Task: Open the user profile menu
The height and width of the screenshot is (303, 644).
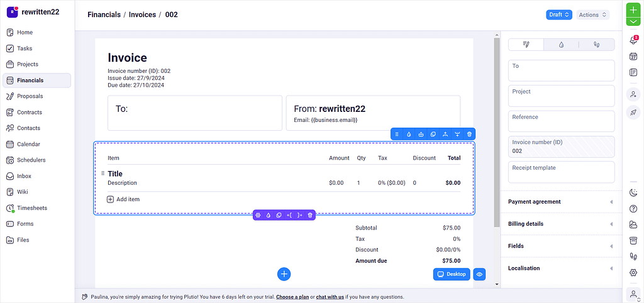Action: (x=633, y=294)
